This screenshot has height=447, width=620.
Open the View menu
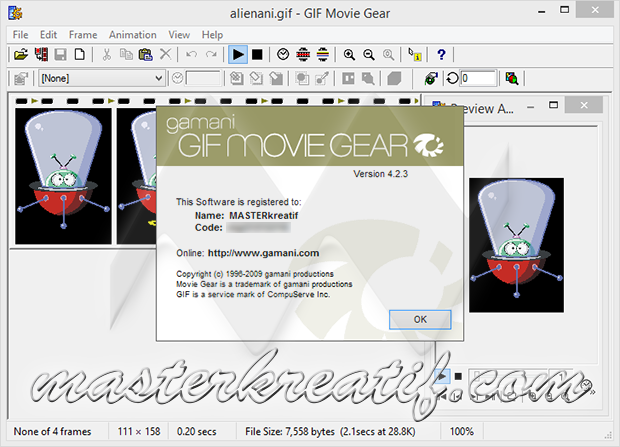coord(179,35)
